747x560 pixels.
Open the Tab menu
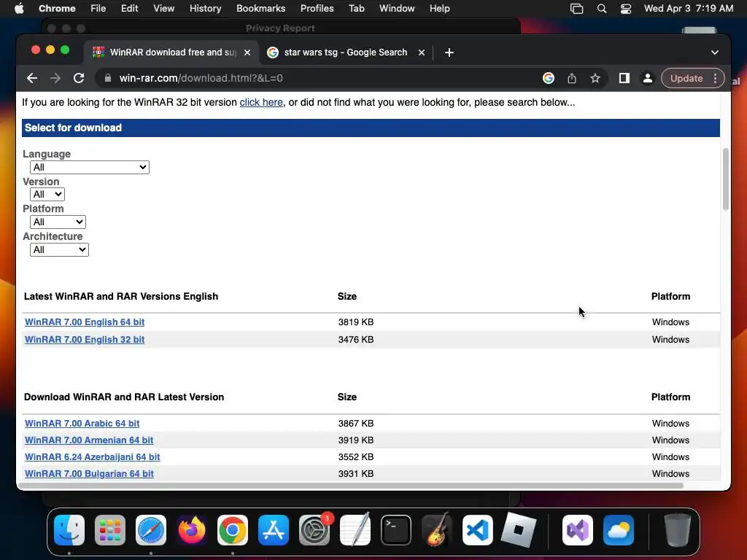(x=356, y=9)
